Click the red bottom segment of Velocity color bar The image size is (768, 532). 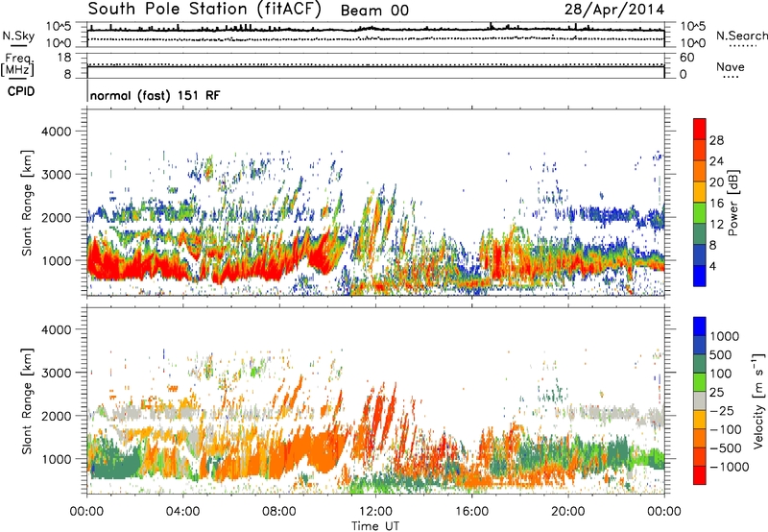click(700, 475)
